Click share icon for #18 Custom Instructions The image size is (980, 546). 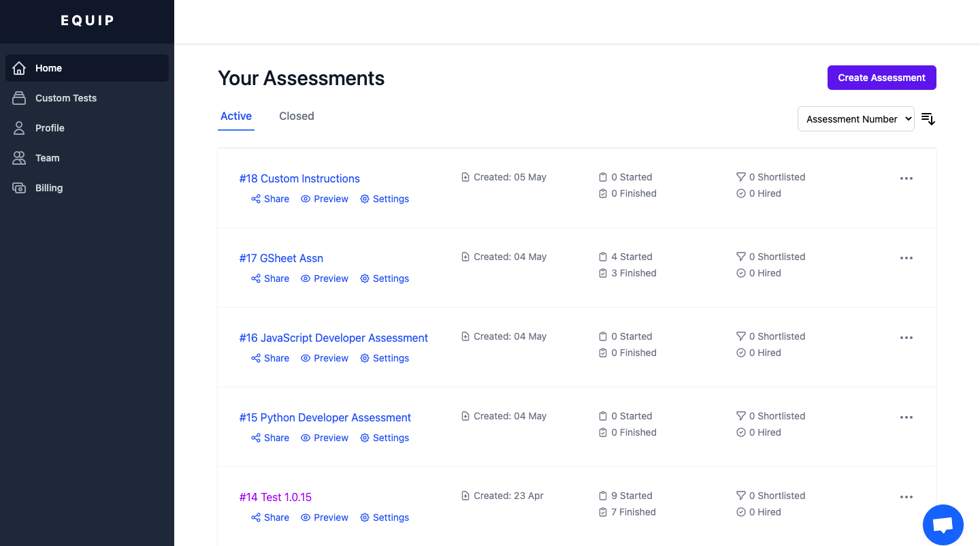pyautogui.click(x=256, y=199)
